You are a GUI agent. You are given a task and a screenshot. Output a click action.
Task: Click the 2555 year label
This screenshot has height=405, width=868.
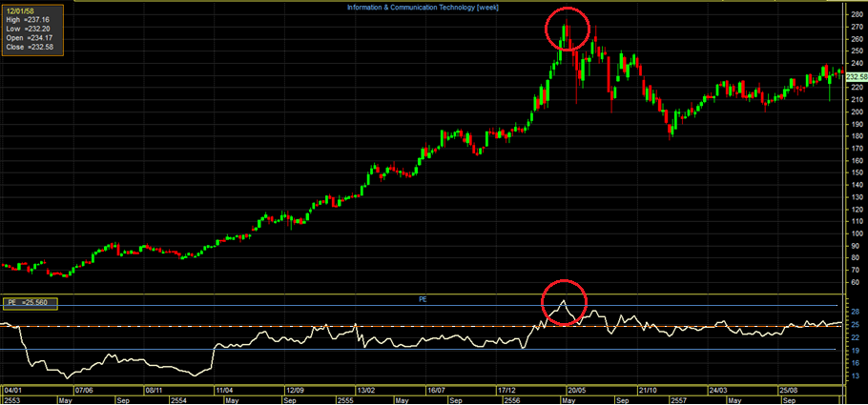click(365, 399)
